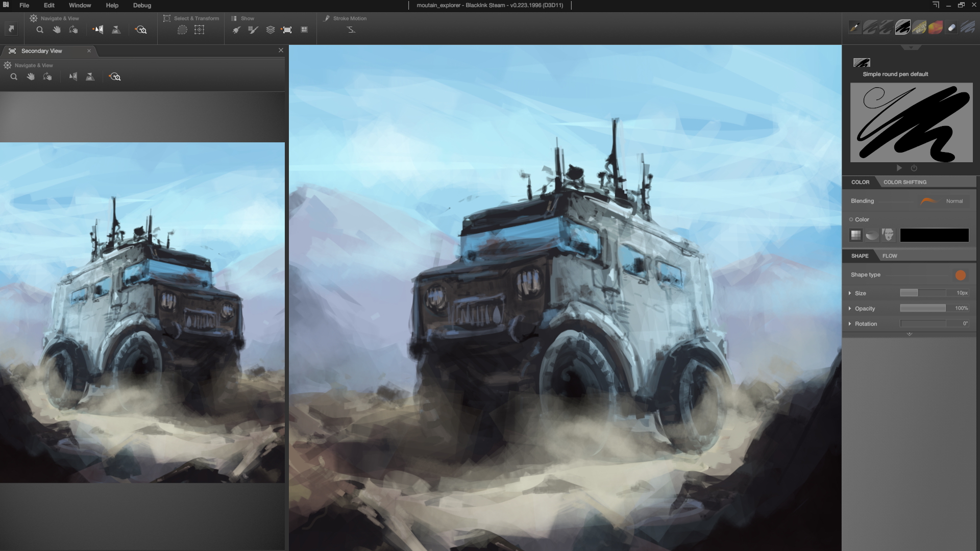This screenshot has width=980, height=551.
Task: Select the second gray stroke brush preset
Action: coord(870,28)
